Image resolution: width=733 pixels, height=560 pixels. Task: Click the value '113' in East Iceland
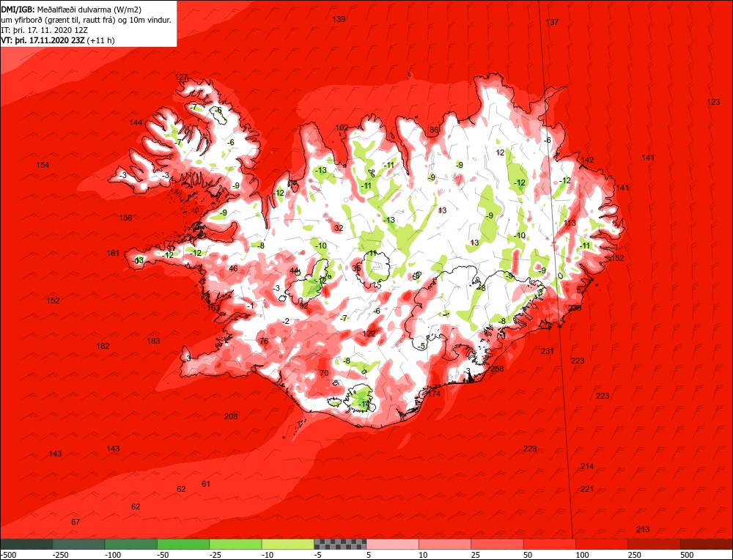tap(570, 223)
